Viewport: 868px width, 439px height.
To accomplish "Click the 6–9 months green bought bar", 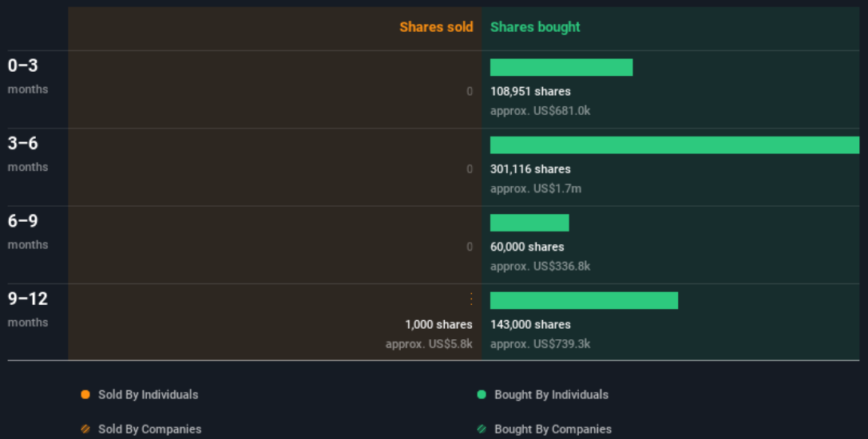I will tap(529, 223).
